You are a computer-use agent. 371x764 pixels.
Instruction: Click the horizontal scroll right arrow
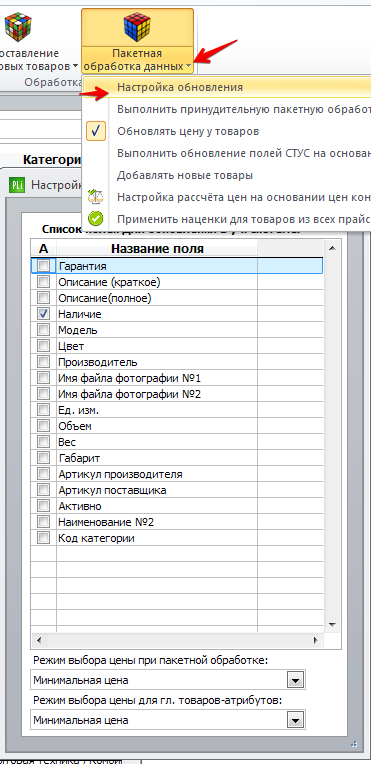pyautogui.click(x=316, y=640)
